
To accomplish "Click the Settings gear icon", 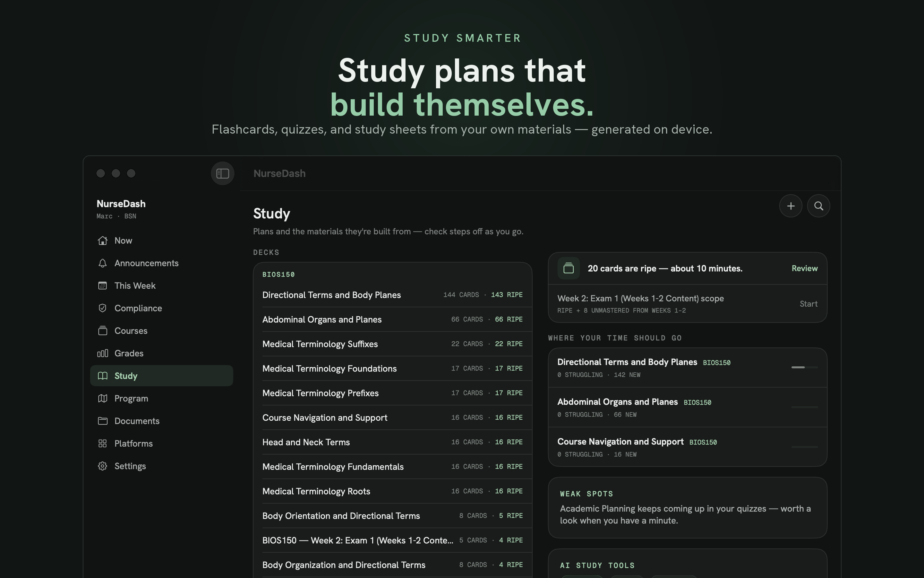I will 102,466.
